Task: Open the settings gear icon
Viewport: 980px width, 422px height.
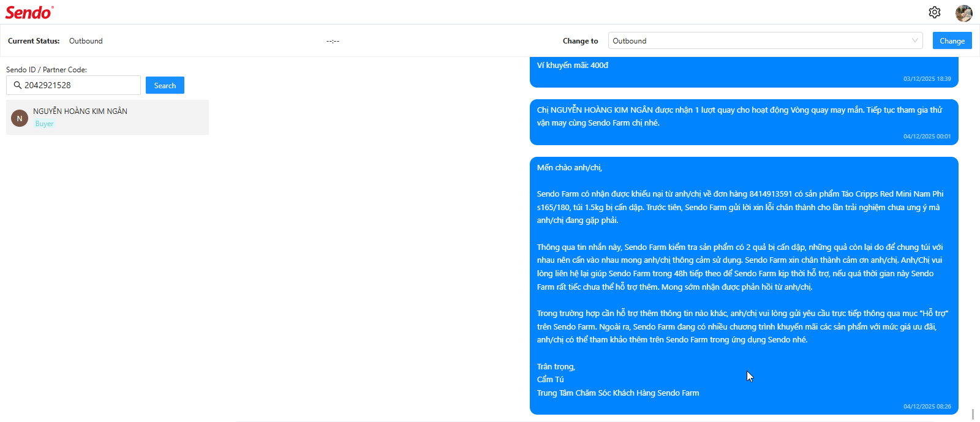Action: click(x=934, y=12)
